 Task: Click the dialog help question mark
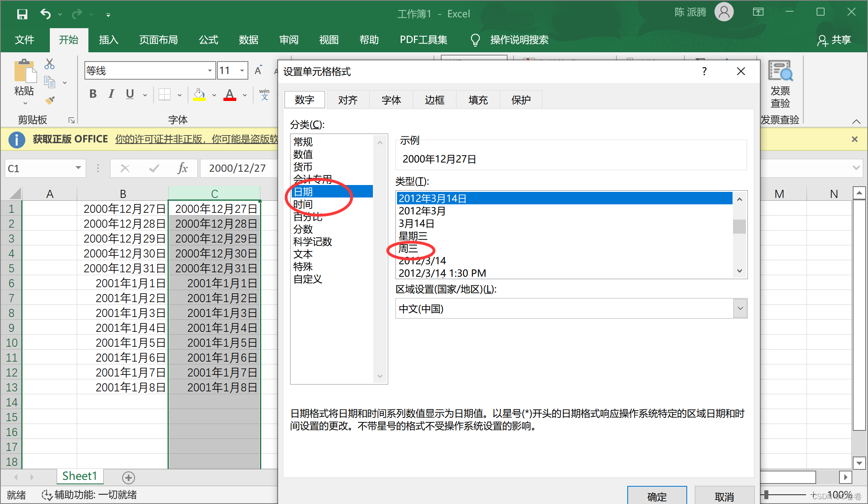click(x=704, y=71)
